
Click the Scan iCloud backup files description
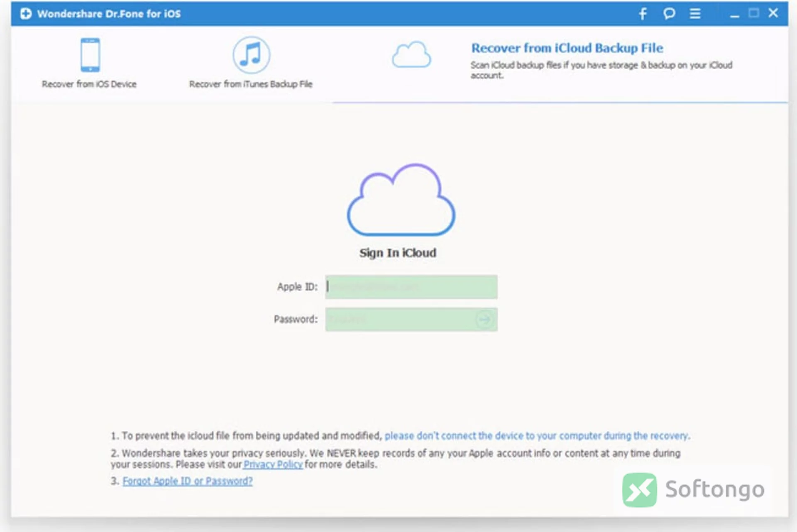tap(601, 70)
